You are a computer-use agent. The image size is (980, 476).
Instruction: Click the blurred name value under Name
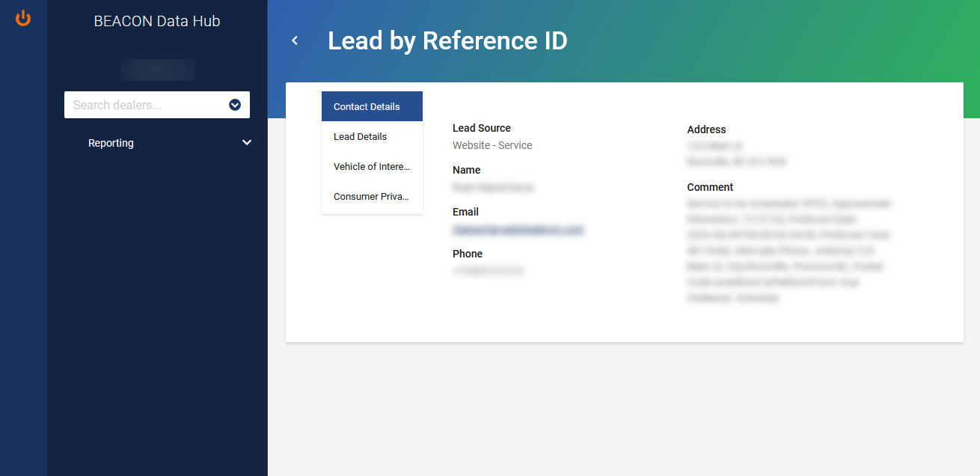click(x=492, y=187)
